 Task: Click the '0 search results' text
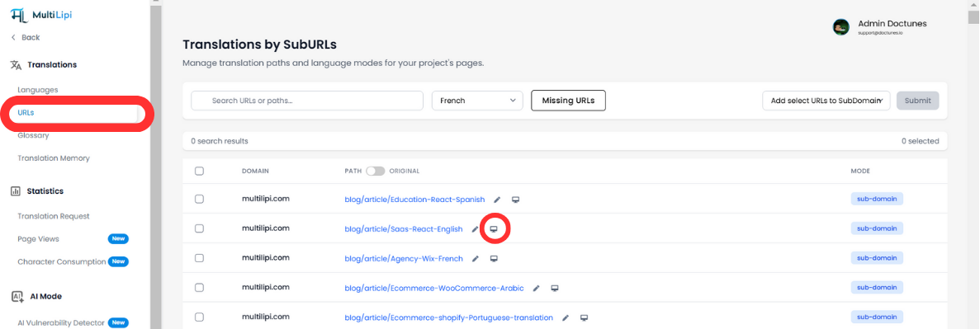[x=220, y=141]
